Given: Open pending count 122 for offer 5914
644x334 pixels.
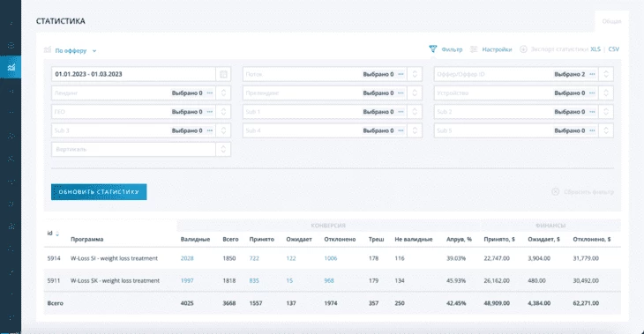Looking at the screenshot, I should coord(291,258).
